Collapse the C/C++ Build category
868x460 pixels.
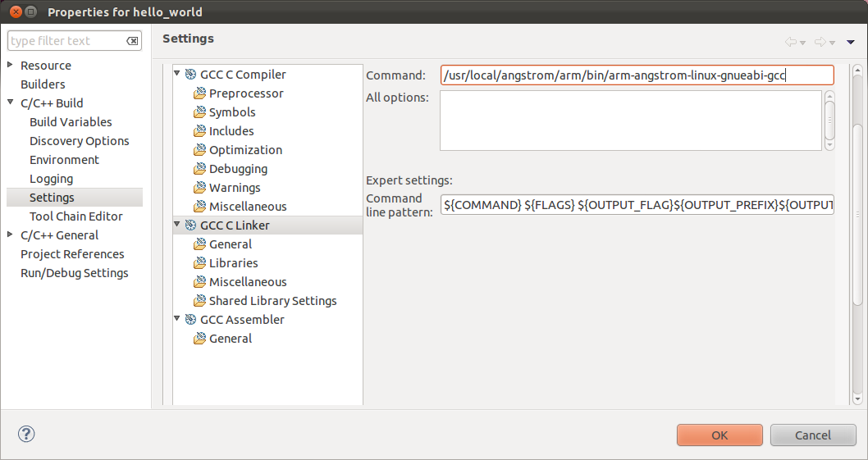coord(10,102)
